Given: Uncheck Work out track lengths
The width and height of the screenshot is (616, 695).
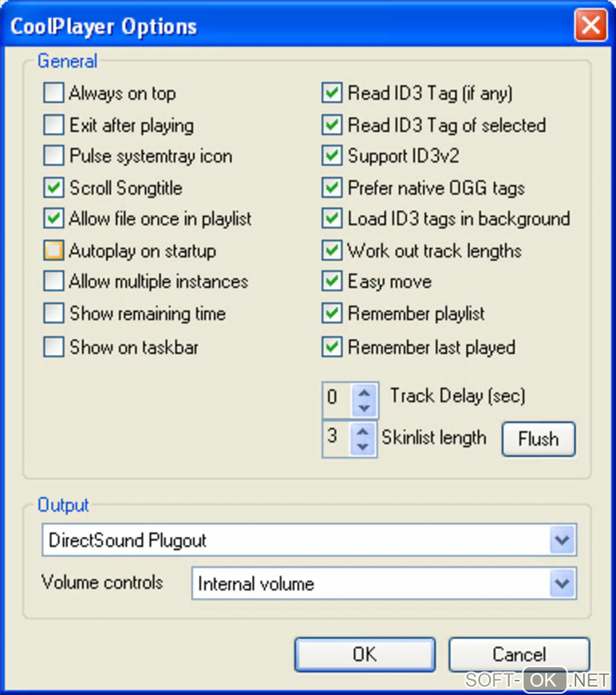Looking at the screenshot, I should [332, 250].
